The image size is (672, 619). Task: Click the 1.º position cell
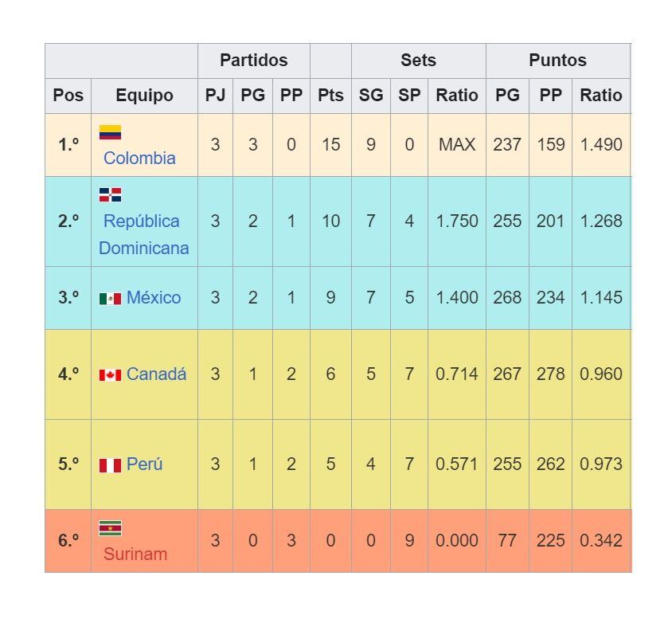coord(68,145)
